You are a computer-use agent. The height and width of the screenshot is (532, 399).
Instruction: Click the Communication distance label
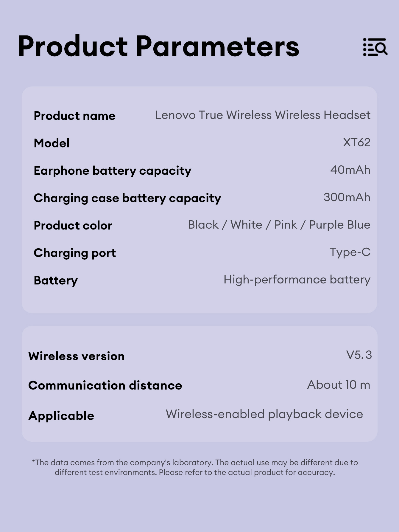click(x=105, y=385)
